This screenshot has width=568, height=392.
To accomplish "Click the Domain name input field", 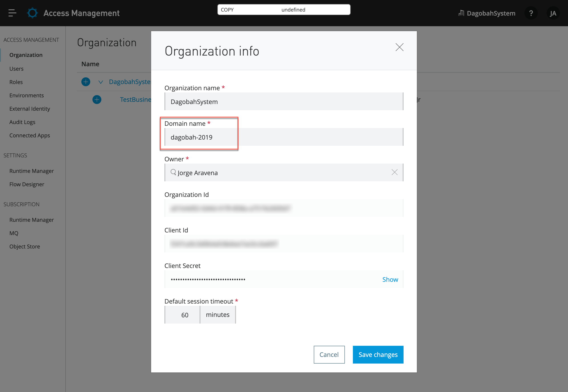I will tap(284, 137).
